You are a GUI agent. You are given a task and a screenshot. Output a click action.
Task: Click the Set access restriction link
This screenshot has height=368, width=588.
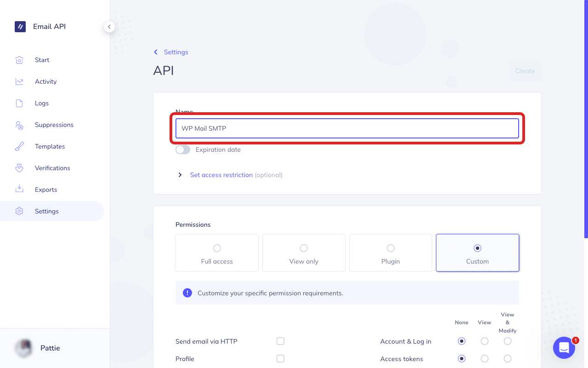point(221,175)
